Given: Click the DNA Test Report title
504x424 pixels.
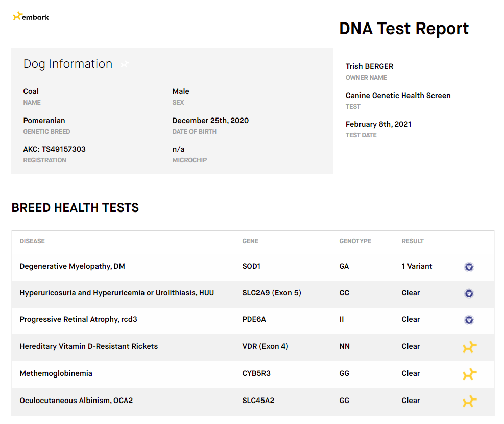Looking at the screenshot, I should [x=404, y=29].
